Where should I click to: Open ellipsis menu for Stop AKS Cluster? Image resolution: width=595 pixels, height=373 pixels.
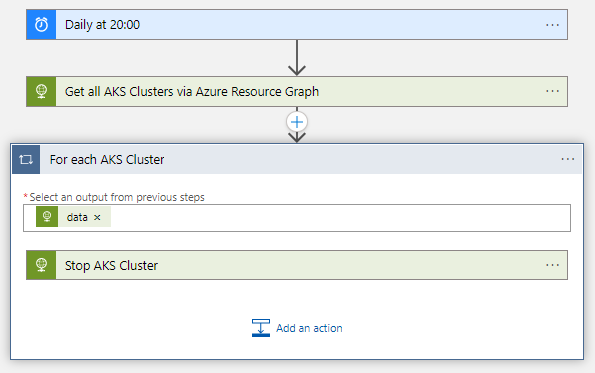point(552,265)
